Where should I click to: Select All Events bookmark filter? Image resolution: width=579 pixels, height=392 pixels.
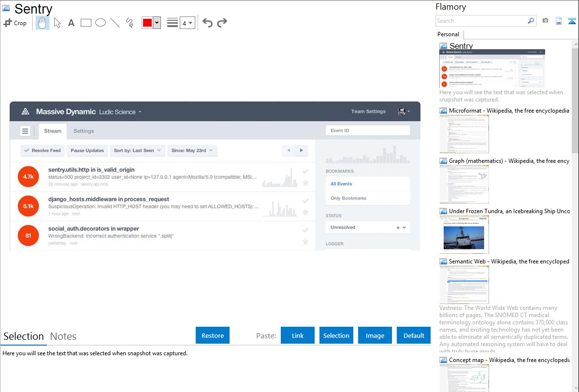point(368,184)
